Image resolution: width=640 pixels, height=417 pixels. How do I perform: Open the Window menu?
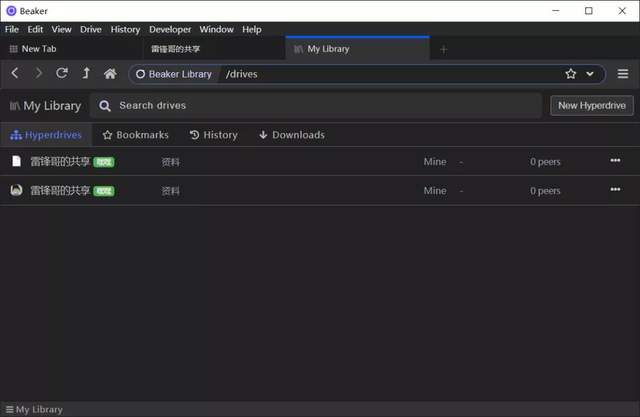pos(216,29)
